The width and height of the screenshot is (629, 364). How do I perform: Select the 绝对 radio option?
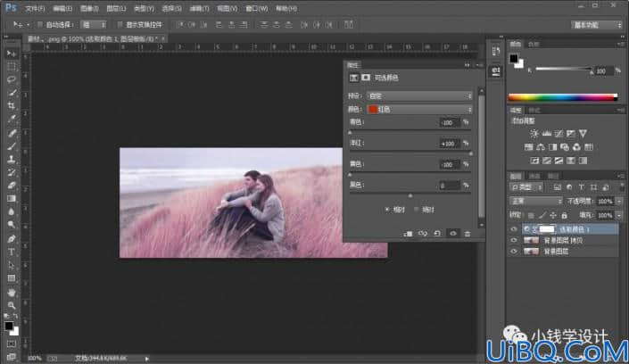pyautogui.click(x=416, y=210)
